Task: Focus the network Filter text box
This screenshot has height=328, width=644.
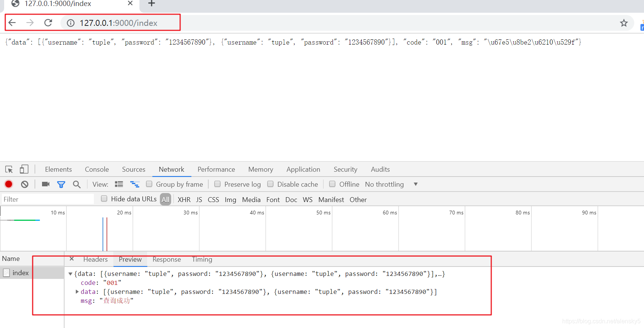Action: click(47, 199)
